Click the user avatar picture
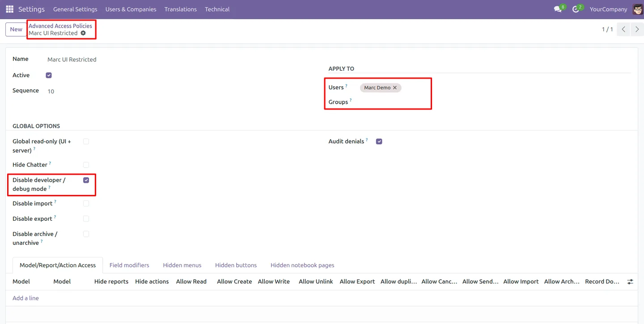644x324 pixels. (x=638, y=9)
